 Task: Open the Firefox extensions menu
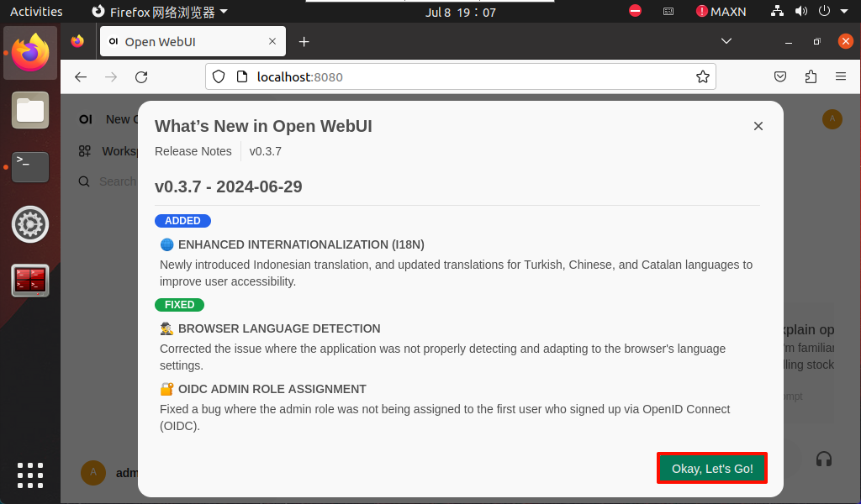click(811, 77)
